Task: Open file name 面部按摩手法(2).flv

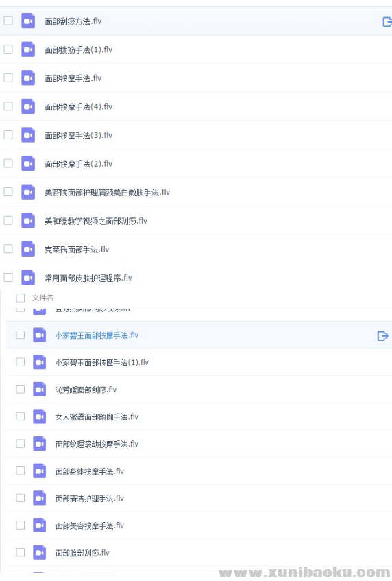Action: [x=79, y=164]
